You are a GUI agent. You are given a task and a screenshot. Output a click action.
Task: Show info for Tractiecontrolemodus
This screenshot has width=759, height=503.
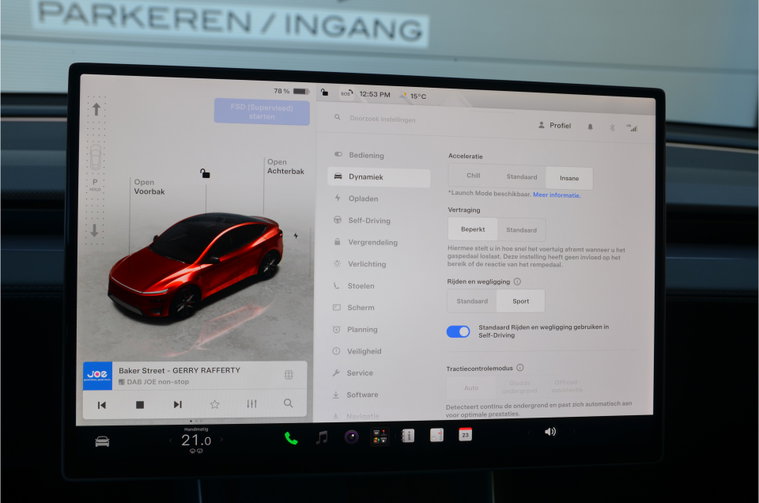pyautogui.click(x=520, y=367)
